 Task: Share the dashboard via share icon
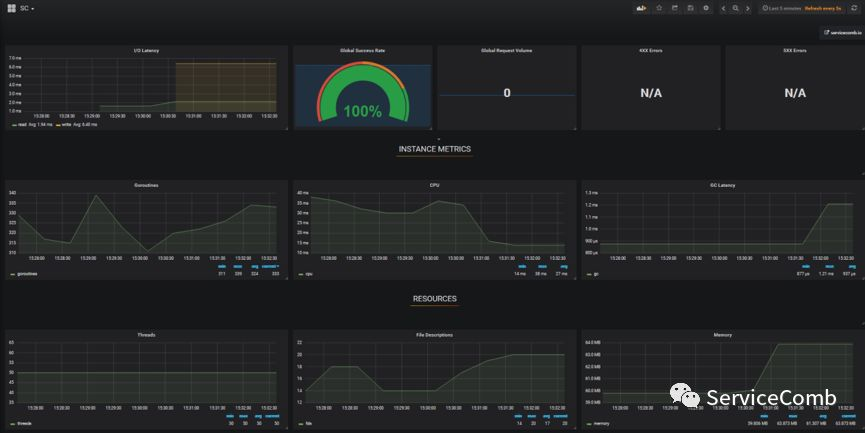[x=675, y=8]
